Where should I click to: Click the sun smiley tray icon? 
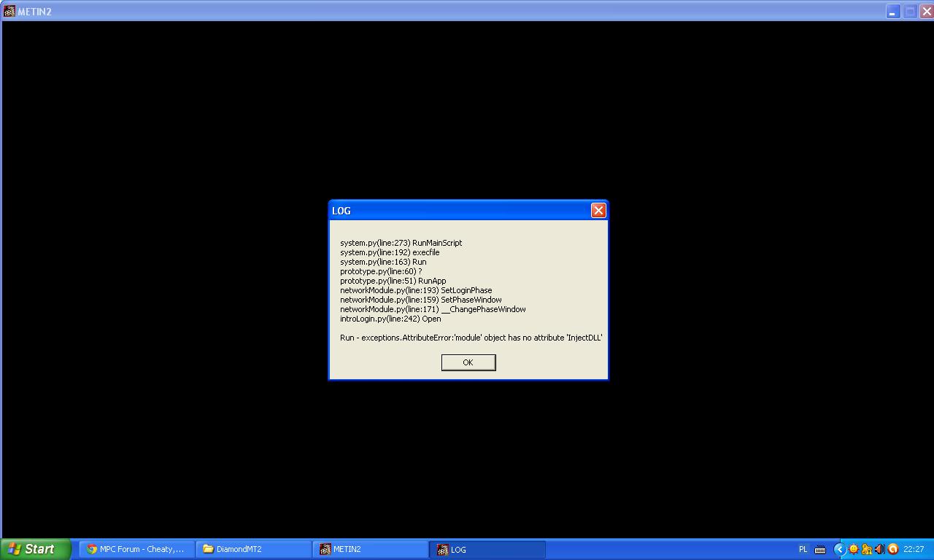[x=853, y=549]
